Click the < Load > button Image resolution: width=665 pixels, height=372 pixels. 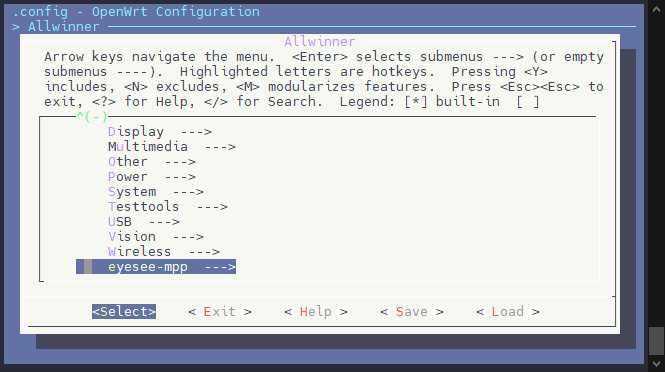tap(508, 312)
